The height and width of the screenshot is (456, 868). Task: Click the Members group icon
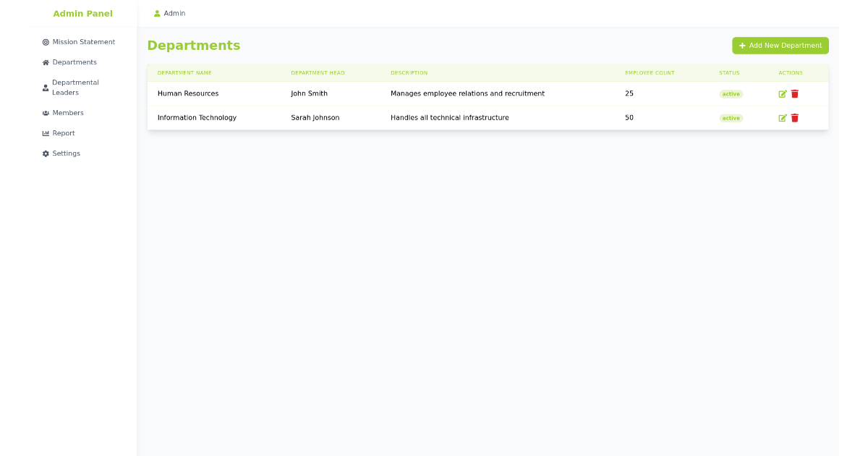tap(46, 112)
